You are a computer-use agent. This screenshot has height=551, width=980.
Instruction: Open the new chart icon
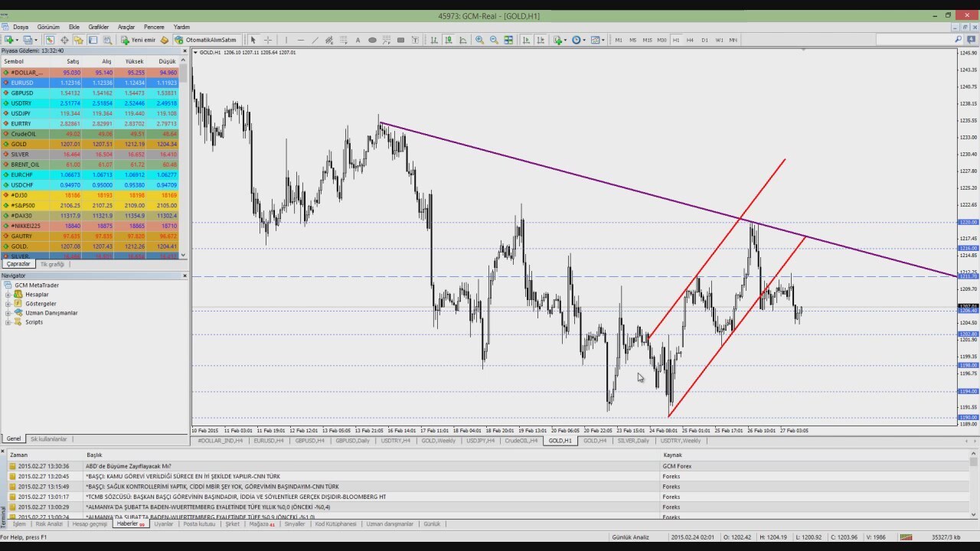point(8,40)
